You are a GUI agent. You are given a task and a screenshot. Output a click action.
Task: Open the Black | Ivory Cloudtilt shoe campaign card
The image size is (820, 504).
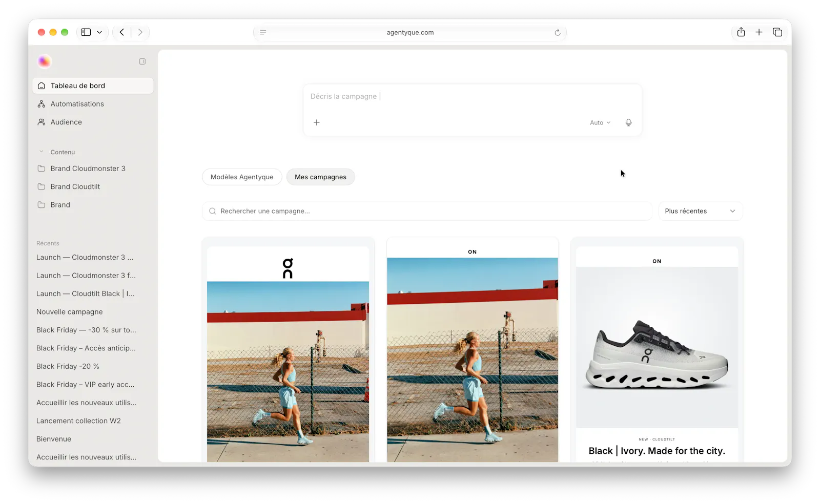click(x=657, y=350)
